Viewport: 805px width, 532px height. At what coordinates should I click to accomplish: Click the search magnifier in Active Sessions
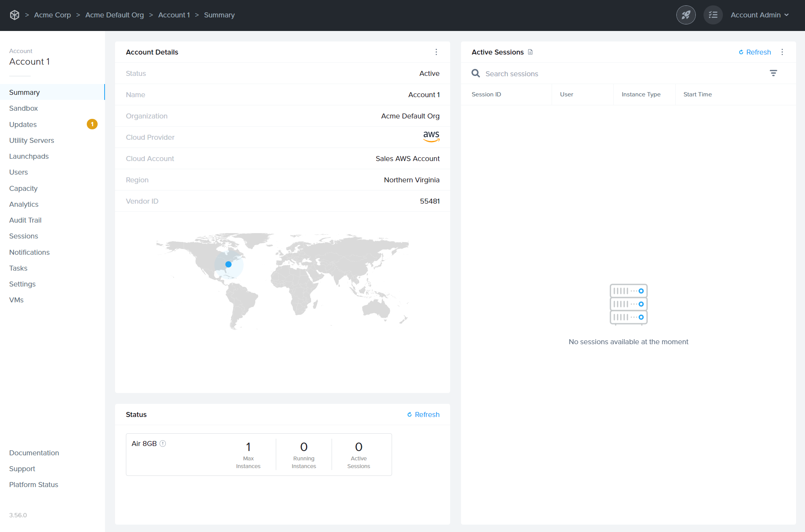tap(476, 73)
